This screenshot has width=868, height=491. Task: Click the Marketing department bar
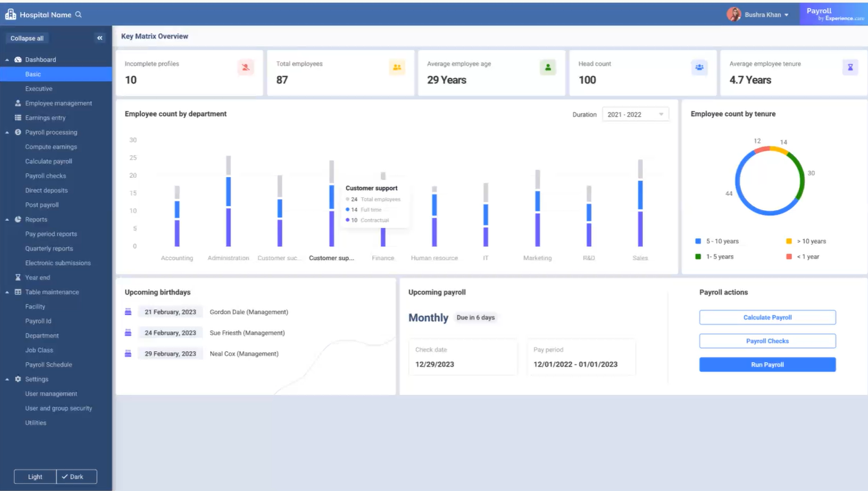(x=538, y=208)
